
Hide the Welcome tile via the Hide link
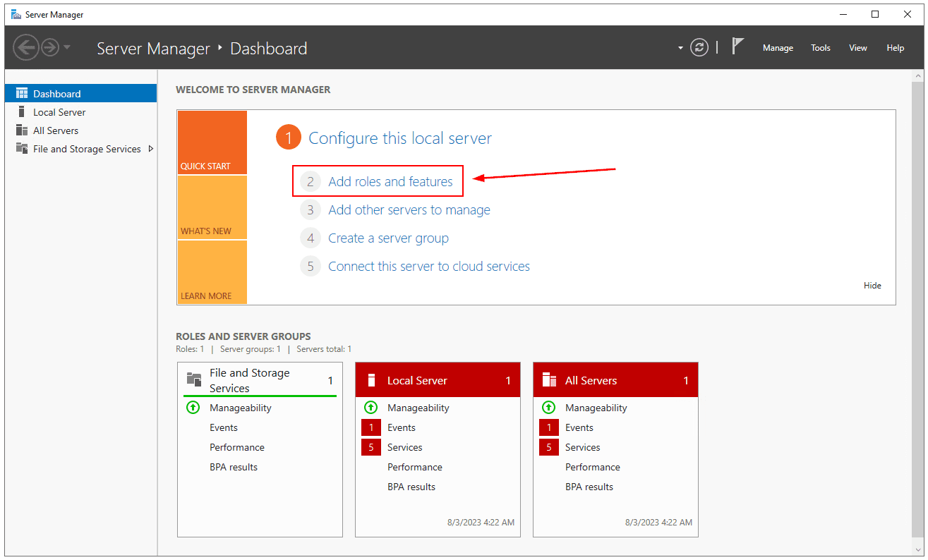pos(872,285)
